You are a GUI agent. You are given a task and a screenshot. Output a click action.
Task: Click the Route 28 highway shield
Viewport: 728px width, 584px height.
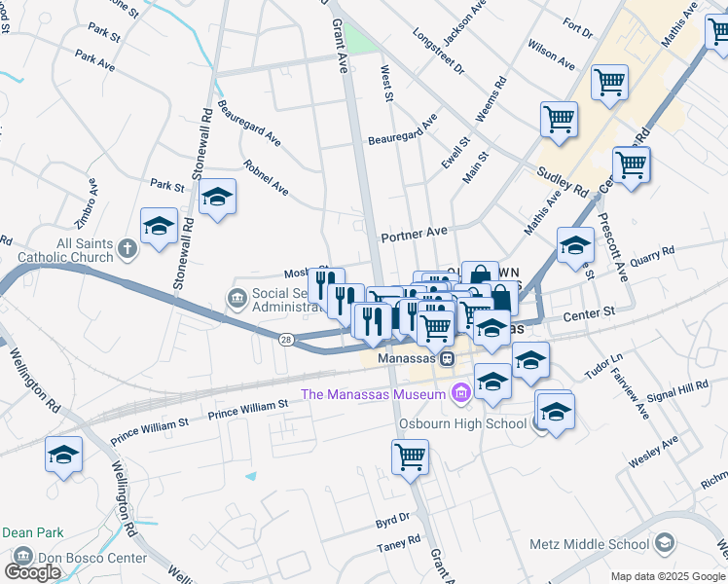click(x=286, y=340)
